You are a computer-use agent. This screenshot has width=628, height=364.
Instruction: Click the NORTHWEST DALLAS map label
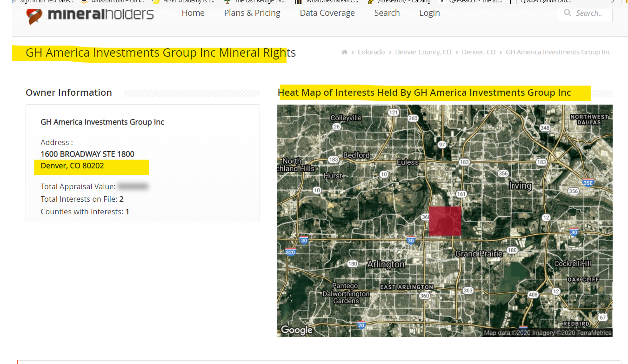coord(589,119)
